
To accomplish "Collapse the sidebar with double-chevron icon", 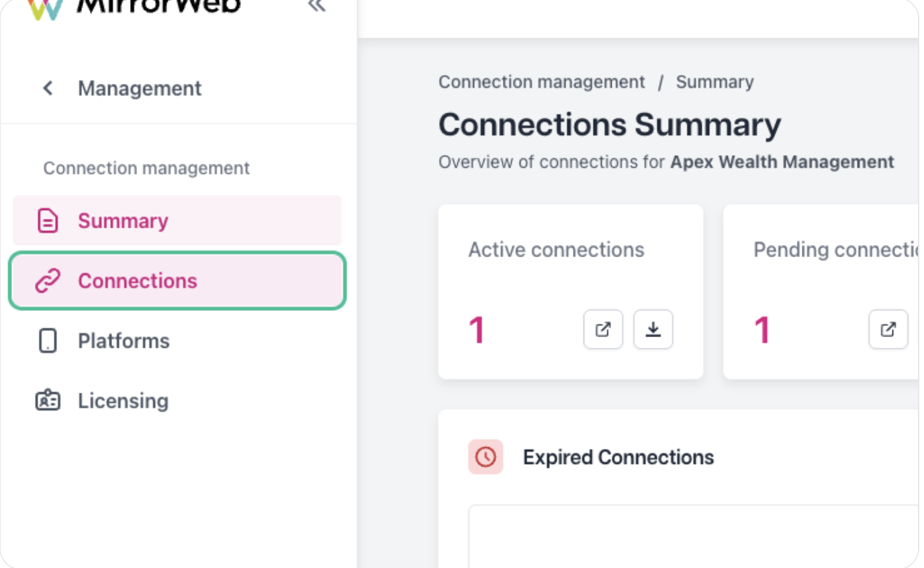I will 316,6.
